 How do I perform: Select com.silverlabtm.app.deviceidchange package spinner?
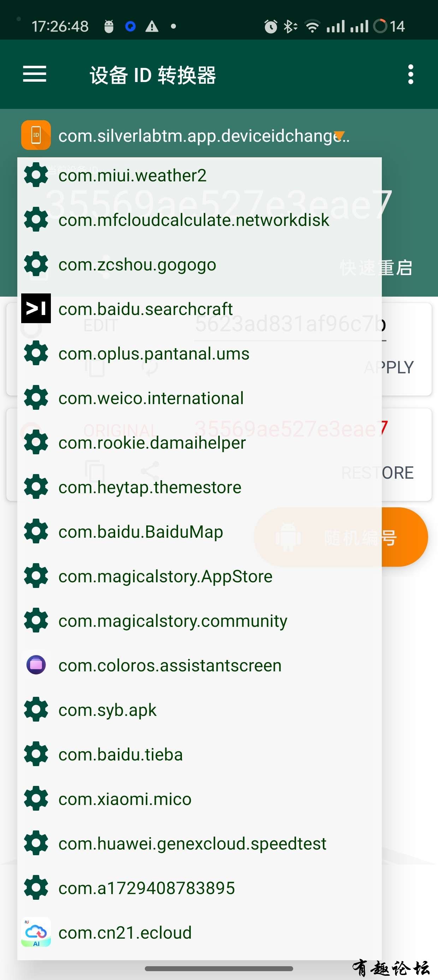pos(203,135)
